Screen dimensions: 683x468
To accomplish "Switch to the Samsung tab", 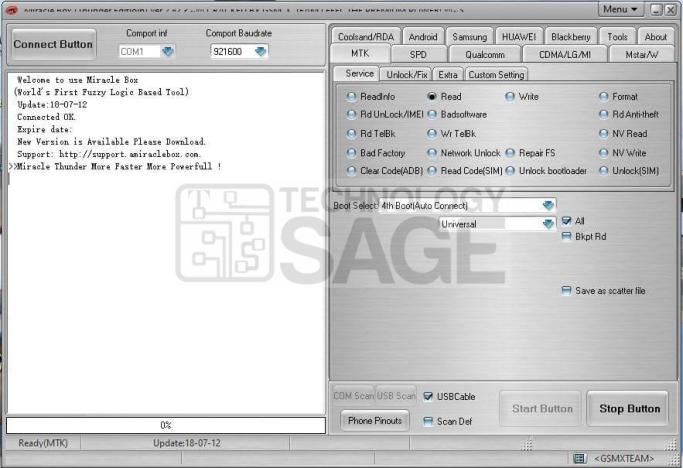I will 469,37.
